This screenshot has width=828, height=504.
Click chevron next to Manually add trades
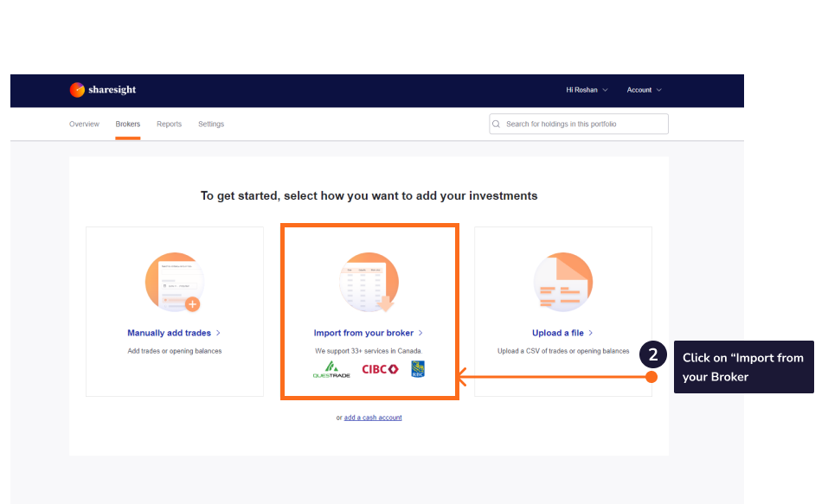click(218, 333)
